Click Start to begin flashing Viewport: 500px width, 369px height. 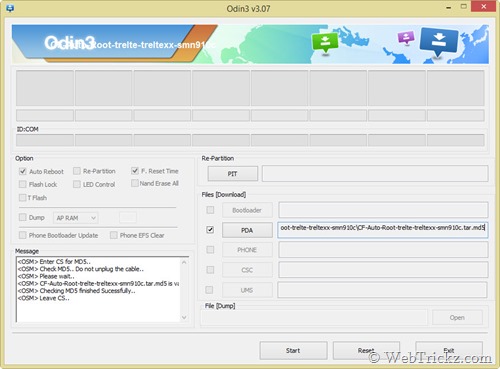point(293,350)
